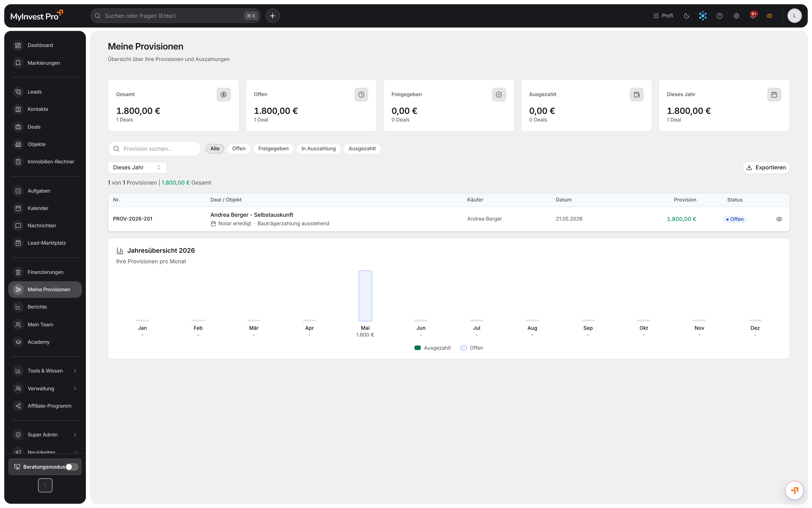Open Meine Provisionen in sidebar
The width and height of the screenshot is (812, 508).
tap(45, 290)
